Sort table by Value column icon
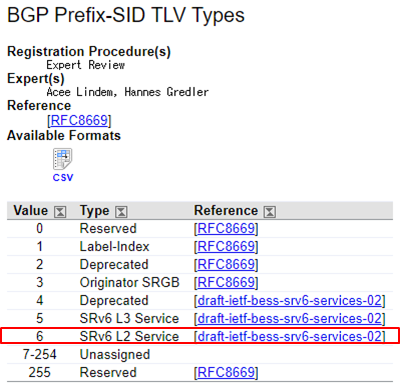This screenshot has height=389, width=400. pyautogui.click(x=60, y=212)
